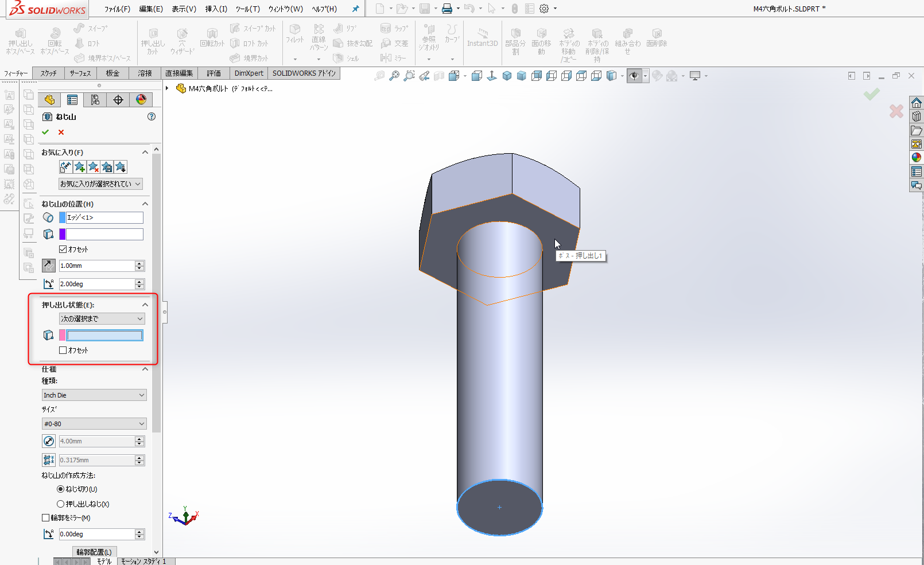The image size is (924, 565).
Task: Open the DisplayManager color sphere tab
Action: pos(141,100)
